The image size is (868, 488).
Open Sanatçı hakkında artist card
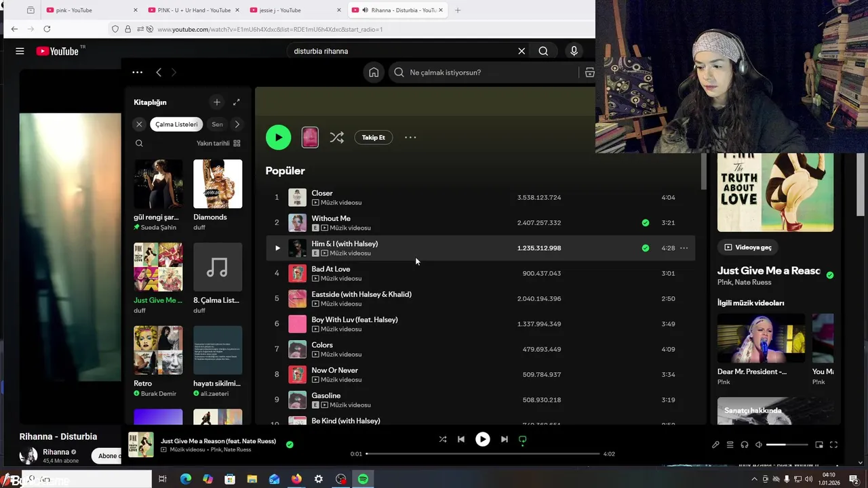(775, 411)
